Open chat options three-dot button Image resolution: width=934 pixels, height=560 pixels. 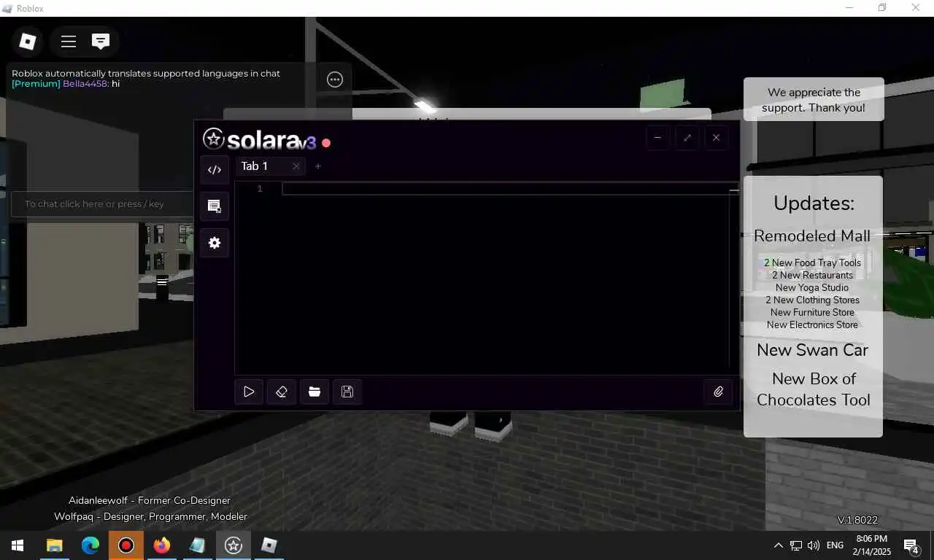(x=335, y=79)
